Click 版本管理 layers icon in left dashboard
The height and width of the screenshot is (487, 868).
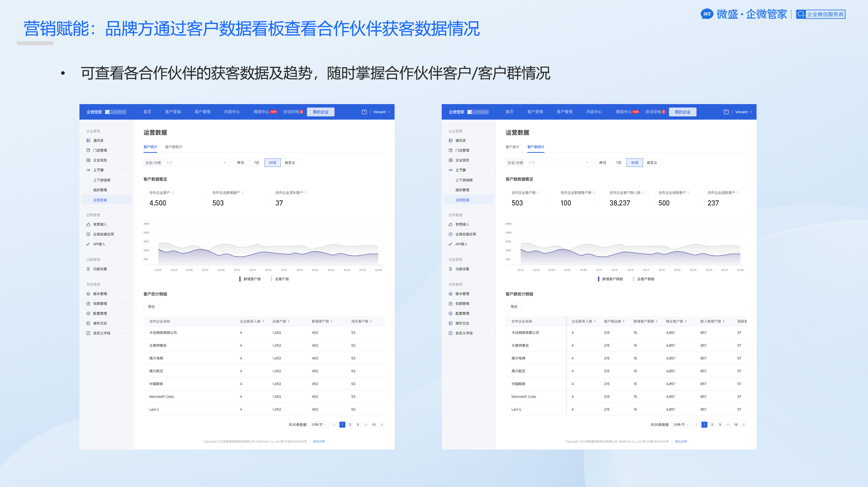pyautogui.click(x=88, y=294)
